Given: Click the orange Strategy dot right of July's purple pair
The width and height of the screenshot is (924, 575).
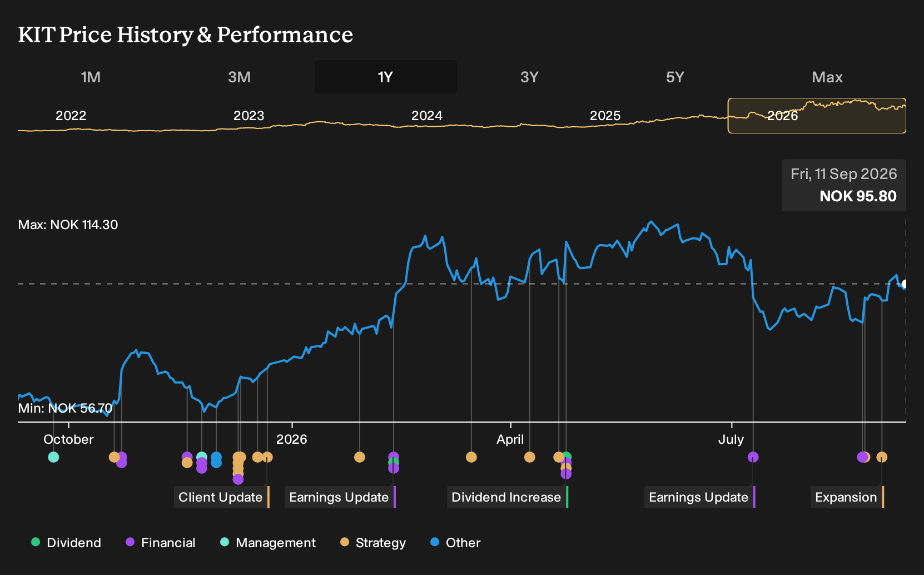Looking at the screenshot, I should point(882,457).
